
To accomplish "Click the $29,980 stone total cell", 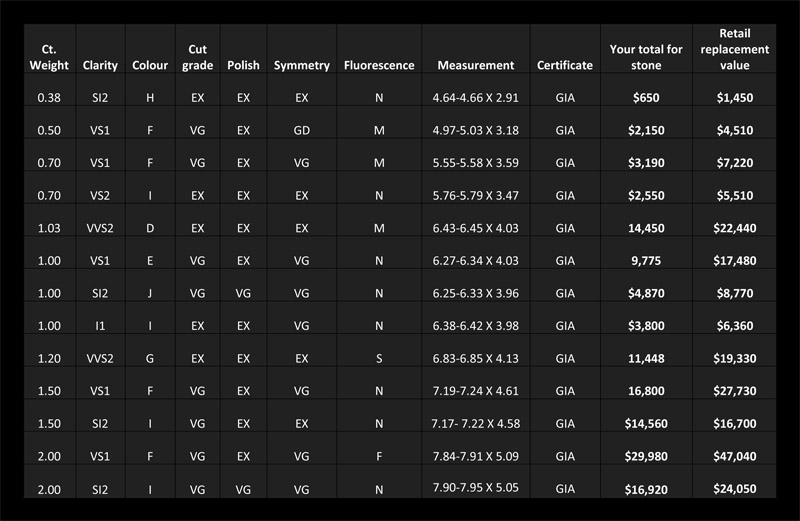I will coord(646,456).
